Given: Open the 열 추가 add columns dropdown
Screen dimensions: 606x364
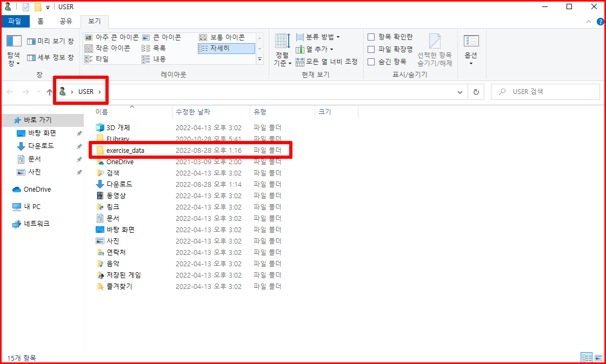Looking at the screenshot, I should pos(314,49).
